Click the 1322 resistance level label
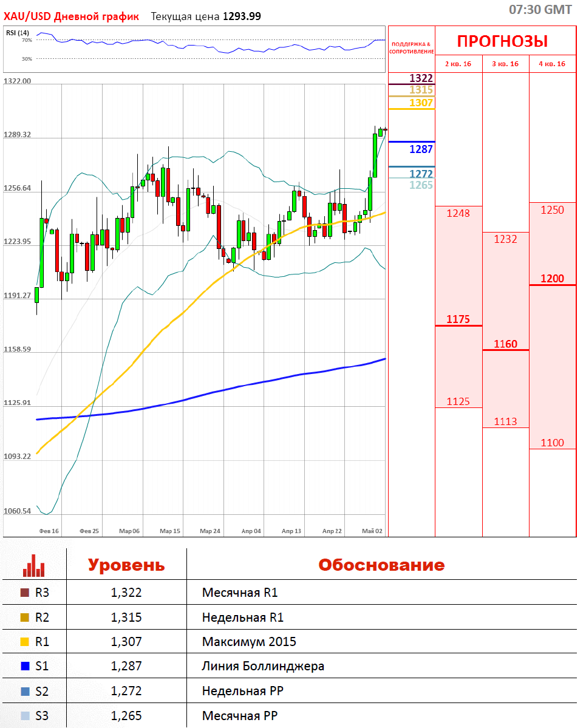The height and width of the screenshot is (728, 586). [x=421, y=78]
